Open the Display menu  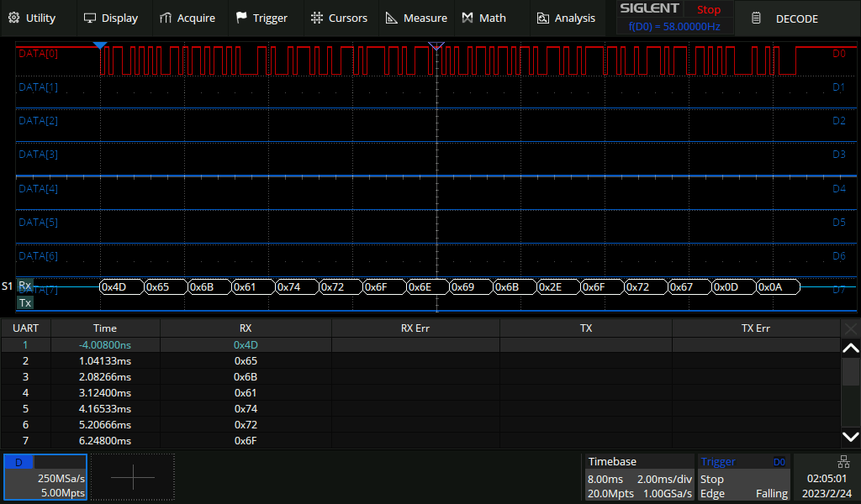[112, 18]
